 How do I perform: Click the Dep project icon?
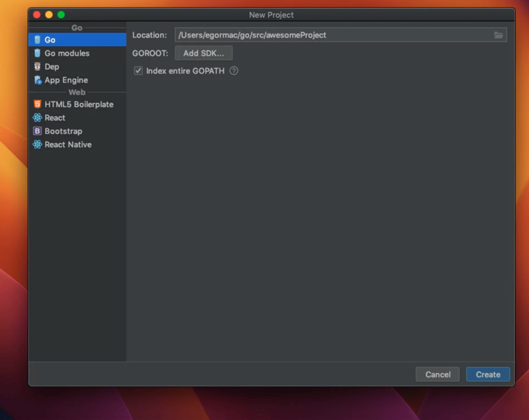37,67
